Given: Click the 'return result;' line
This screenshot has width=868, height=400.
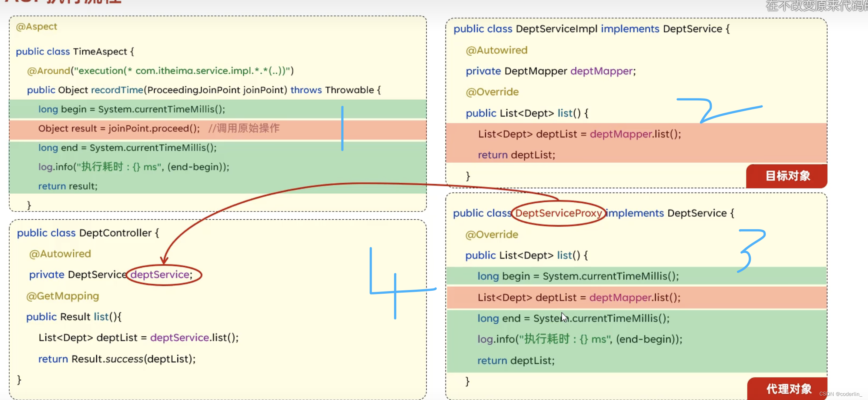Looking at the screenshot, I should coord(68,186).
